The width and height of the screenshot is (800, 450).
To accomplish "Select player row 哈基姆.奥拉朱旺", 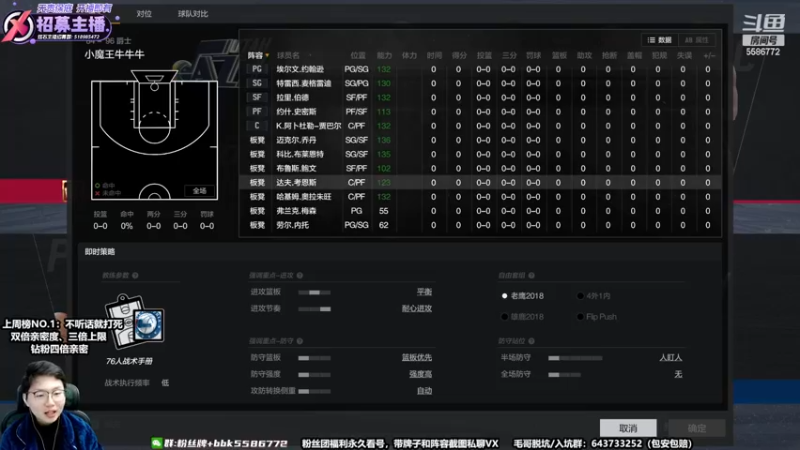I will coord(480,196).
